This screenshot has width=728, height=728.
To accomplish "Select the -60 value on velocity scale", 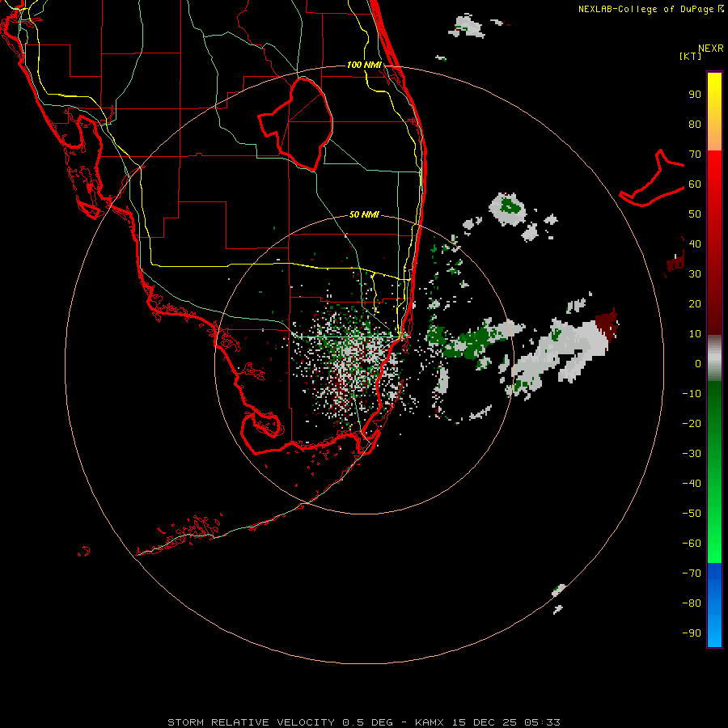I will 692,544.
